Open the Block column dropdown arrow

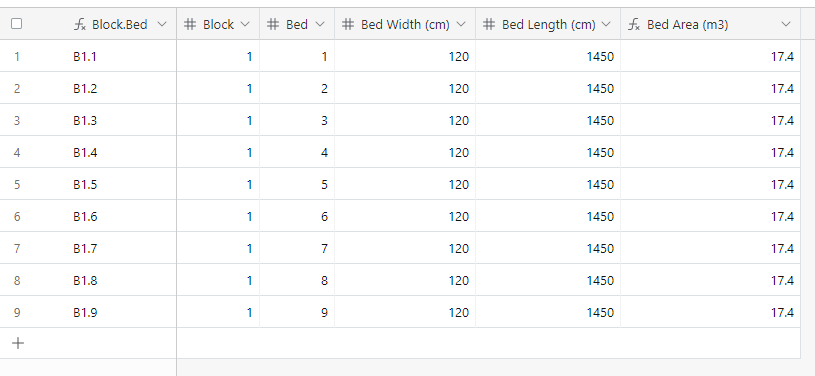tap(245, 24)
